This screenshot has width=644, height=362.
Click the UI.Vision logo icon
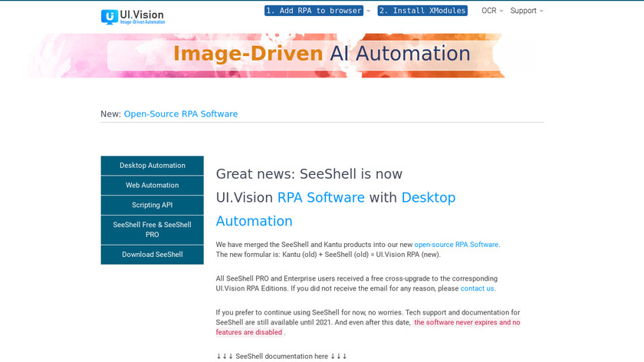pos(109,17)
